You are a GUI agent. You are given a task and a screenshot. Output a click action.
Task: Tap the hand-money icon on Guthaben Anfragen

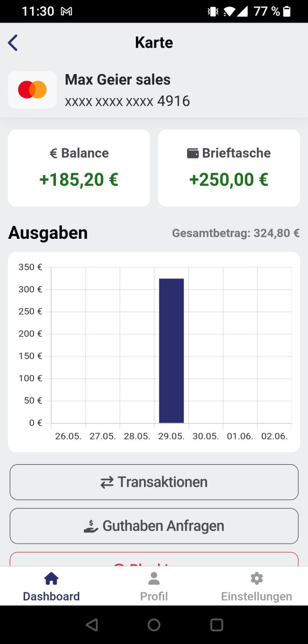coord(91,526)
